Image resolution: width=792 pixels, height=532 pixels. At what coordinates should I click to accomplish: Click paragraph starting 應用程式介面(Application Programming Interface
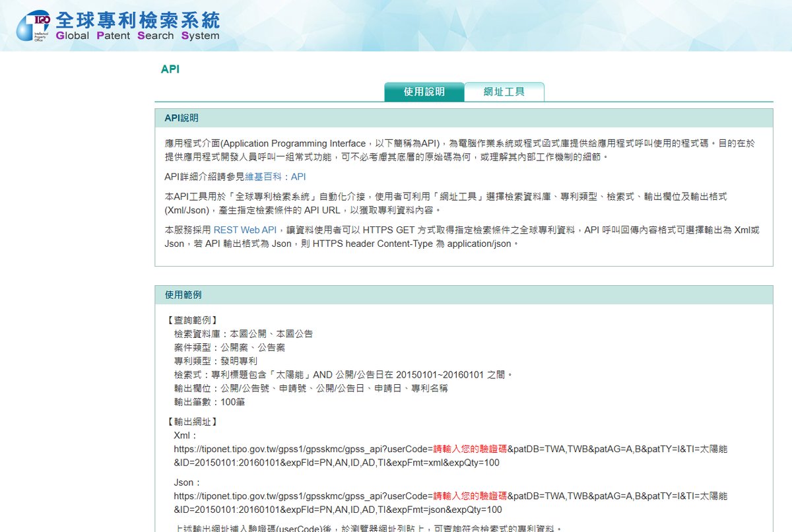[x=461, y=150]
